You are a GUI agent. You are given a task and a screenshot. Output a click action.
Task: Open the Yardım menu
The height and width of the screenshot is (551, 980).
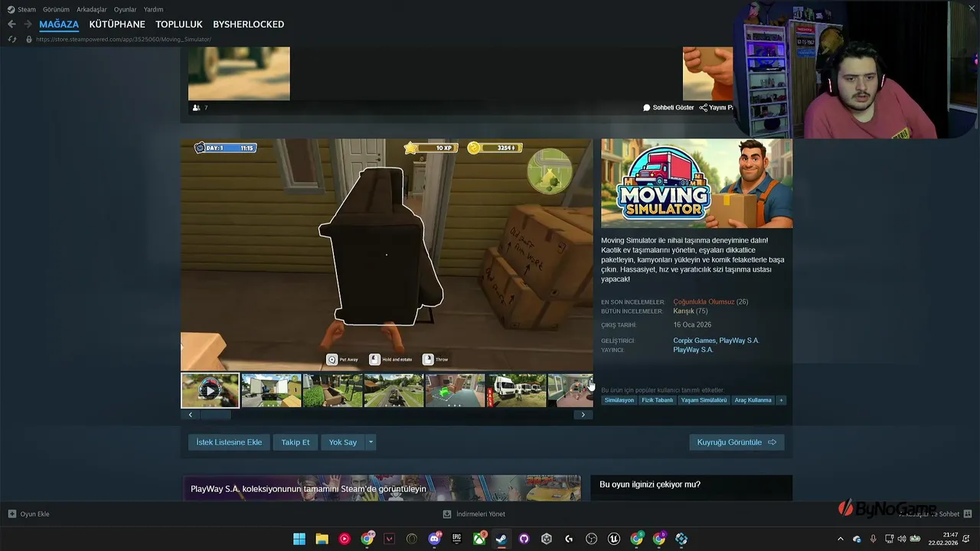[153, 9]
